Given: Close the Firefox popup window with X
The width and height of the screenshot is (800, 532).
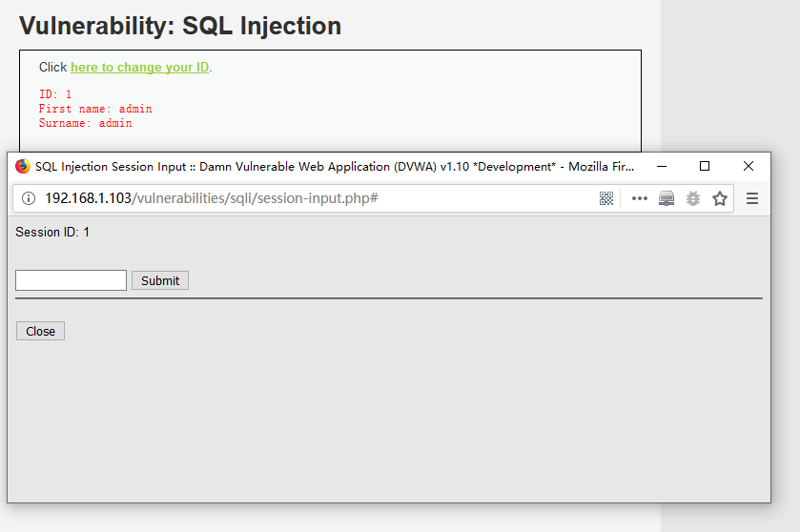Looking at the screenshot, I should click(749, 166).
